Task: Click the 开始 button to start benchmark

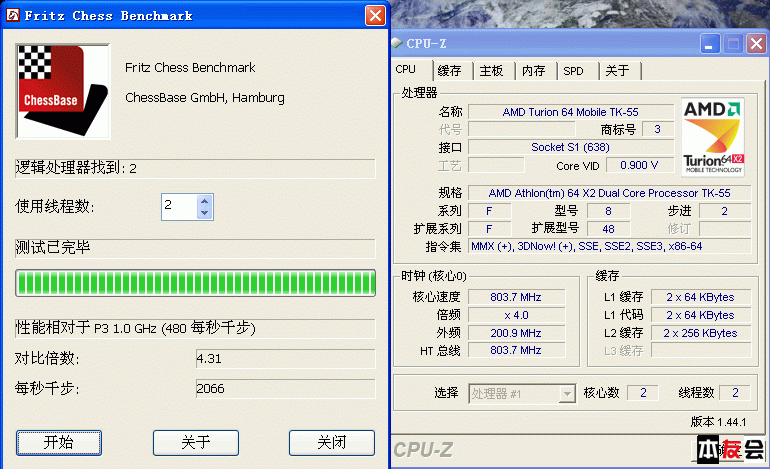Action: (59, 442)
